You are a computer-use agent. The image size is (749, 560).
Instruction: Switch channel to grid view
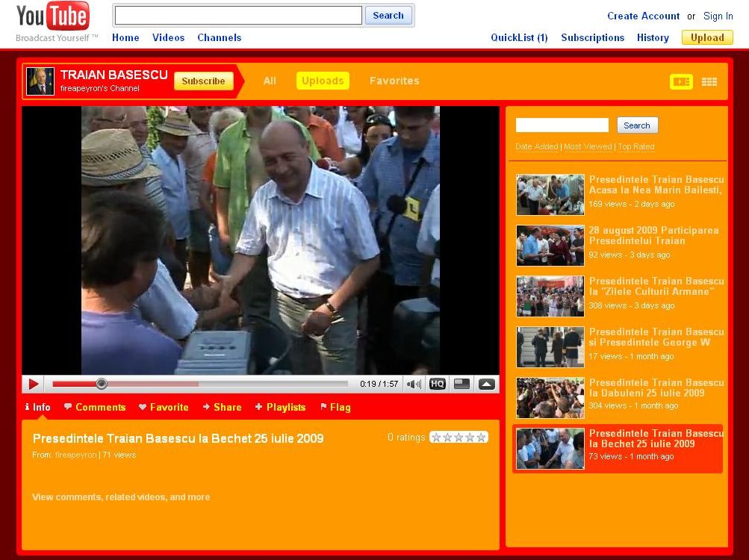tap(709, 82)
